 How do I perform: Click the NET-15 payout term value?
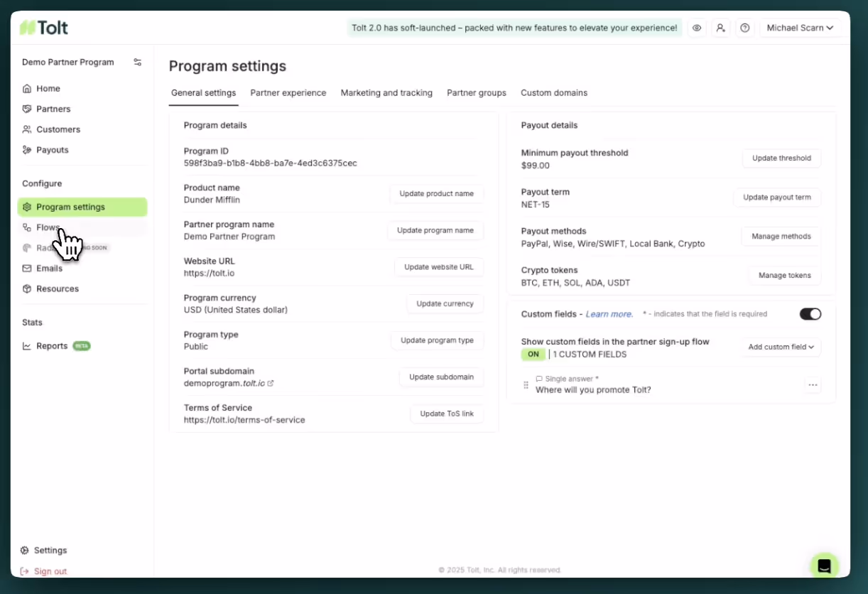[x=536, y=205]
